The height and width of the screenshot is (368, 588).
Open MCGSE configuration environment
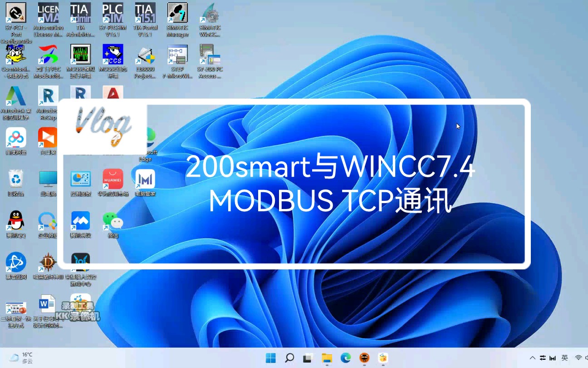click(113, 55)
